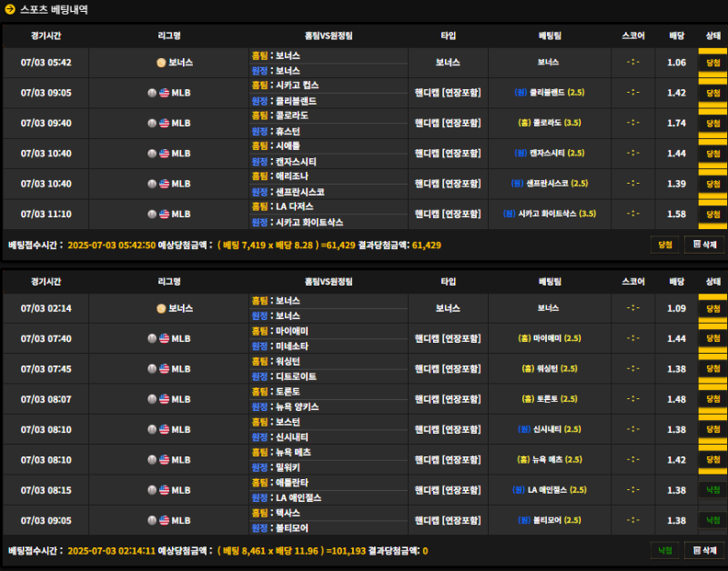Click the game time '07/03 11:10'
Image resolution: width=728 pixels, height=571 pixels.
pos(46,214)
